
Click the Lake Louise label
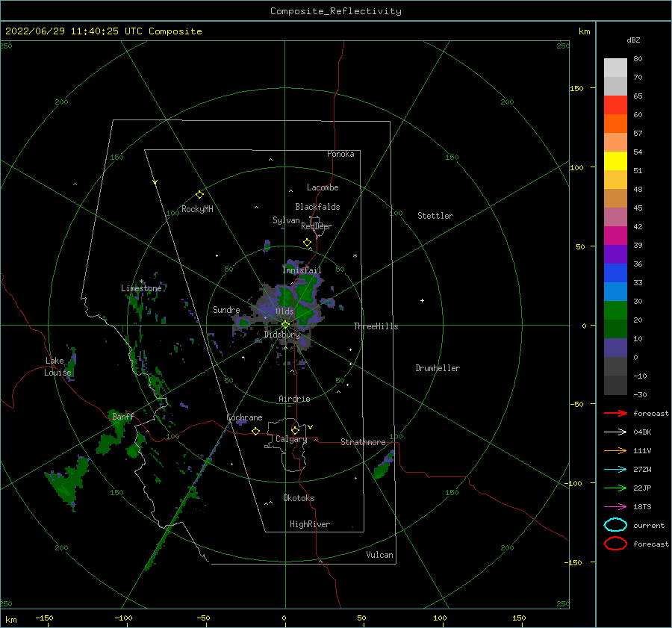(x=57, y=367)
